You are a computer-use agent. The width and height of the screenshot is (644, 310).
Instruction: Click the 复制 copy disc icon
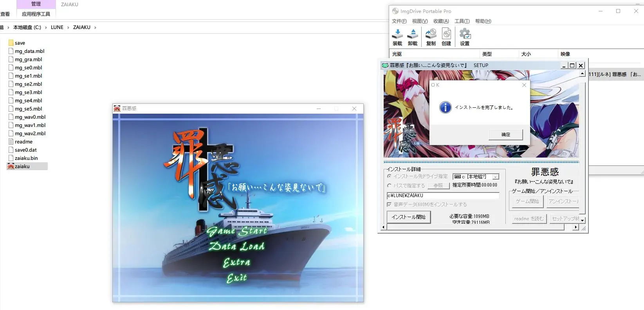[431, 34]
